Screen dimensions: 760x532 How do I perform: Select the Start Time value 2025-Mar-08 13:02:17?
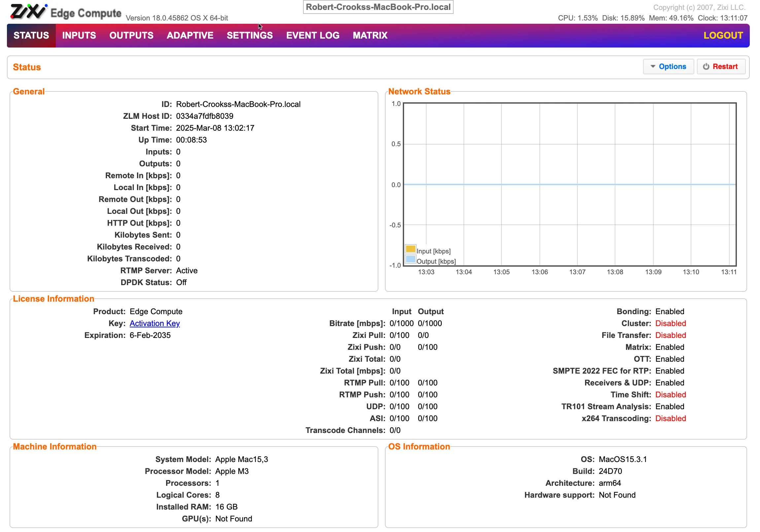[216, 128]
